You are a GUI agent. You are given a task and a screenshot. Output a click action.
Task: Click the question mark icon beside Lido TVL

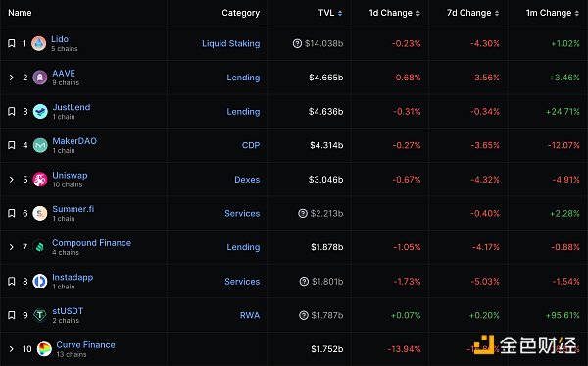click(297, 43)
